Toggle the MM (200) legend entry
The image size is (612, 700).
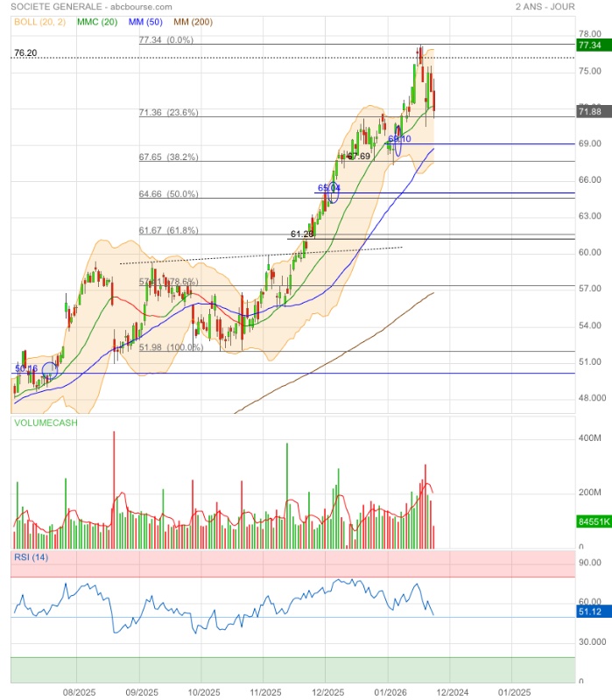[193, 20]
